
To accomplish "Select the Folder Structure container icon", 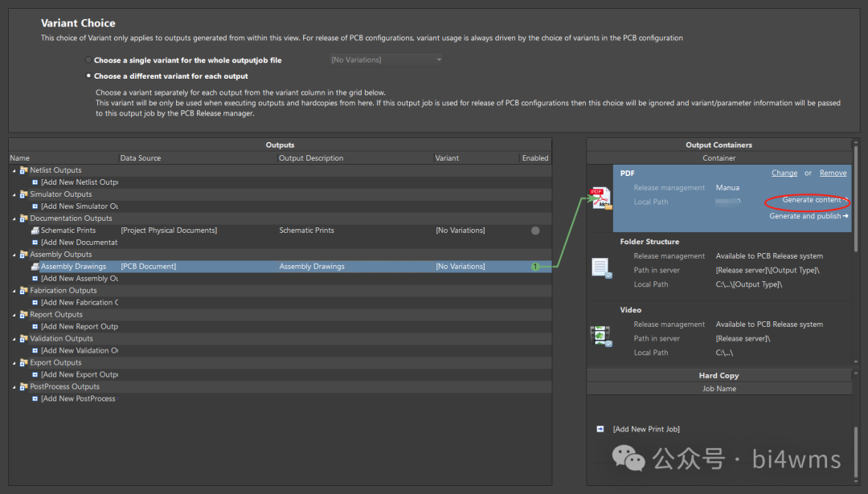I will [601, 268].
